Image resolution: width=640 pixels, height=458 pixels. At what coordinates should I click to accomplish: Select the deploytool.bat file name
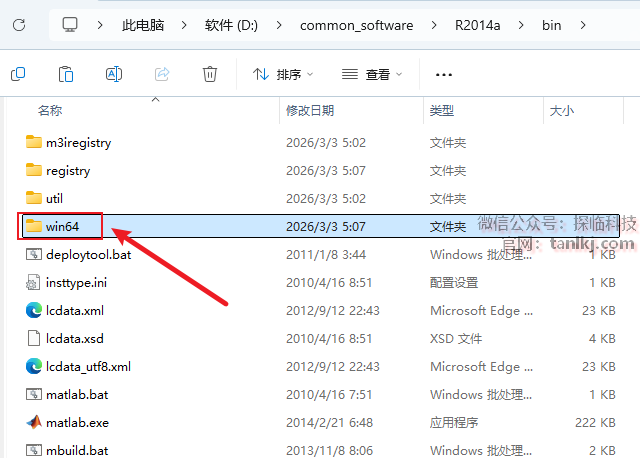[89, 255]
